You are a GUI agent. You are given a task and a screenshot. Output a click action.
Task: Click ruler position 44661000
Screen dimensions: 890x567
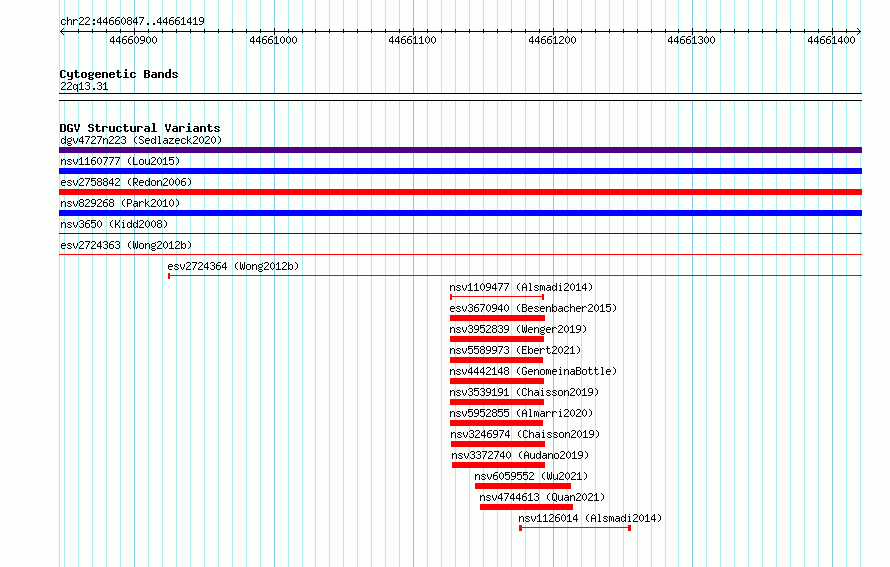coord(273,40)
